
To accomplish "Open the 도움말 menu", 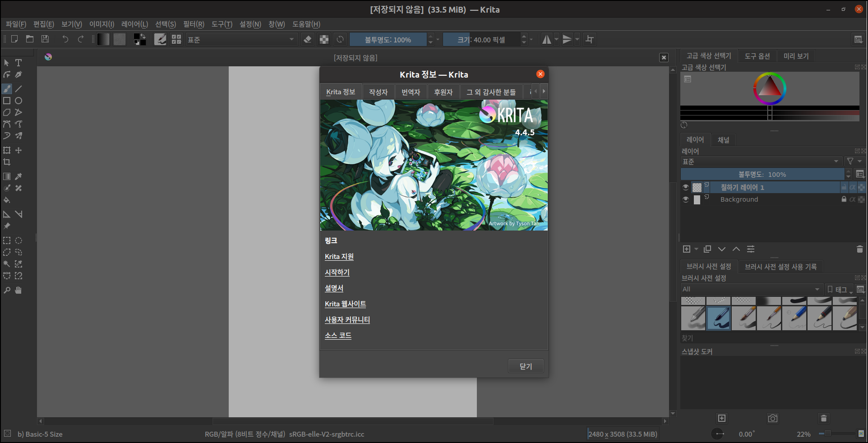I will pyautogui.click(x=306, y=24).
